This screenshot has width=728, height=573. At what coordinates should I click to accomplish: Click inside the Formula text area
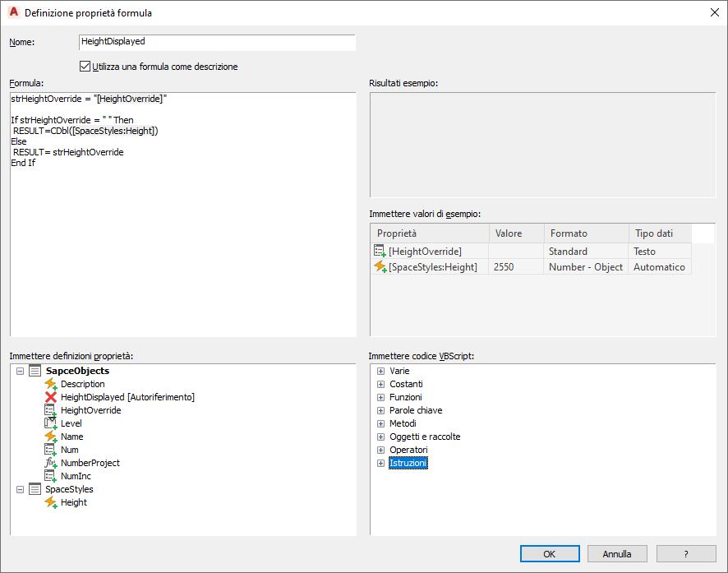[x=183, y=215]
